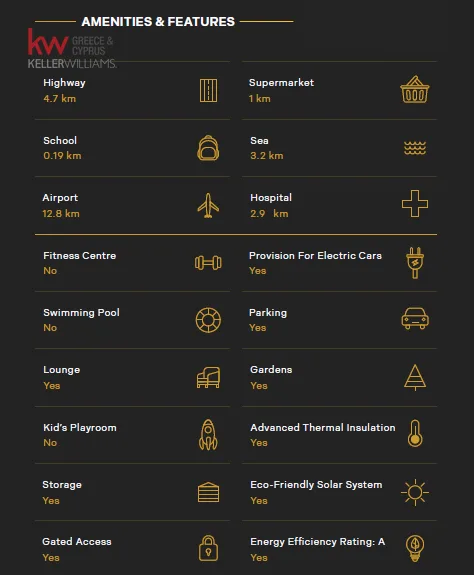
Task: Click the Hospital cross icon
Action: click(x=415, y=204)
